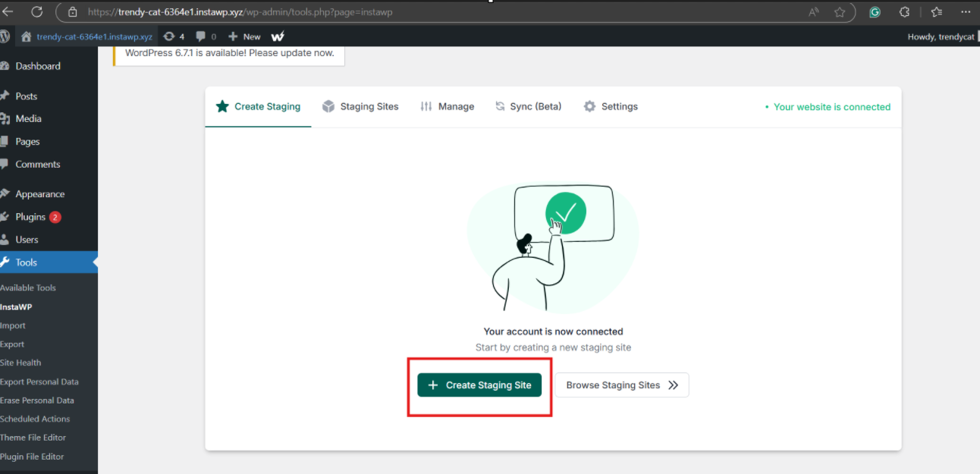Open the favorites list icon

(x=936, y=12)
